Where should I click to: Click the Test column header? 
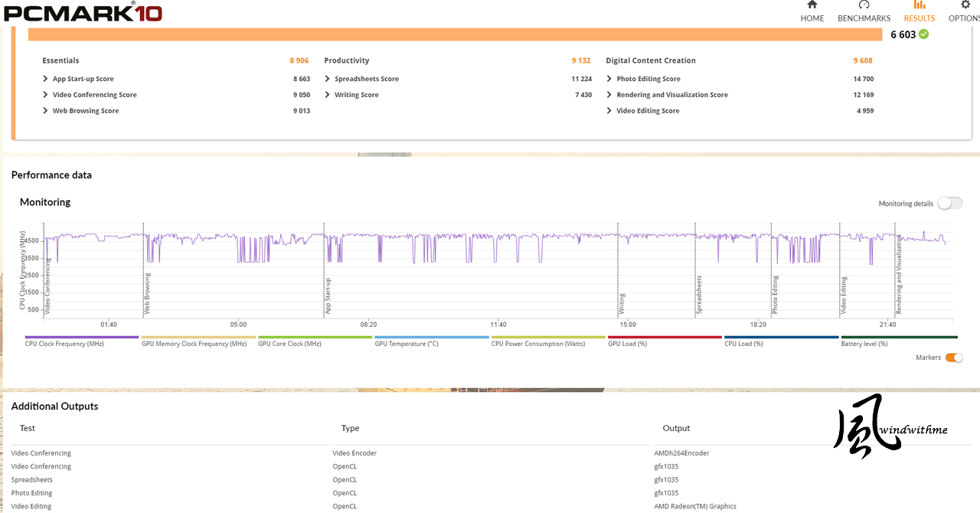28,428
